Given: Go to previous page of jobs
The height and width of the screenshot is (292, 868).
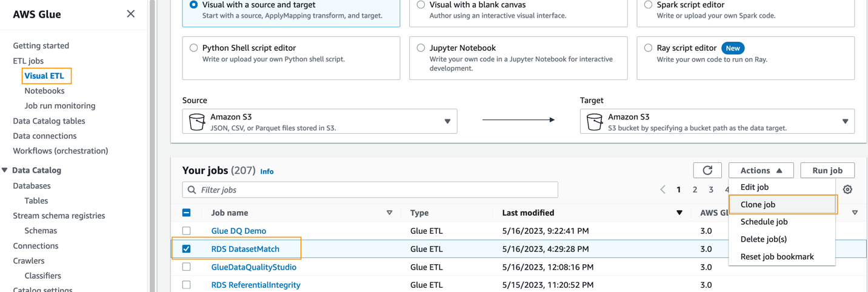Looking at the screenshot, I should (663, 190).
